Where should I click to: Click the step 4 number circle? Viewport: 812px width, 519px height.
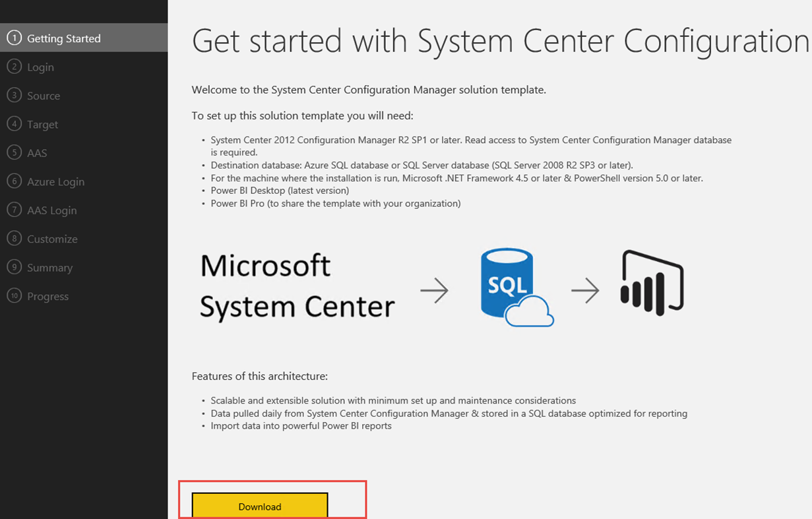14,124
